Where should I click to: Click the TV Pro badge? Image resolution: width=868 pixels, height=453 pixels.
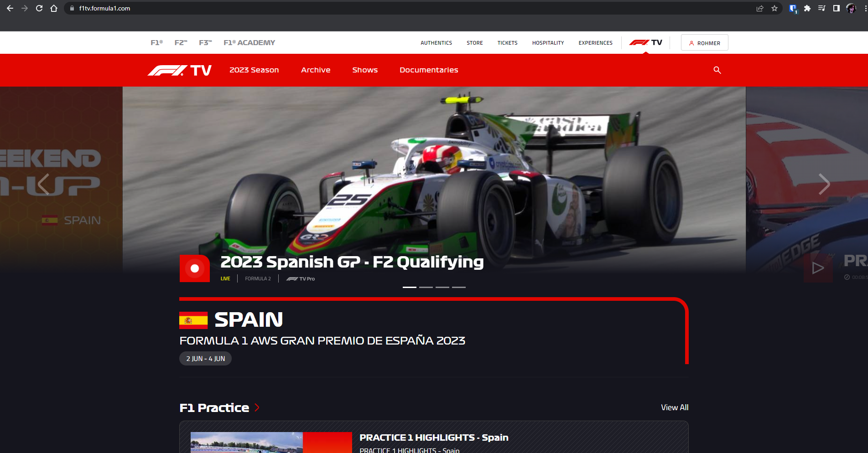pyautogui.click(x=300, y=278)
